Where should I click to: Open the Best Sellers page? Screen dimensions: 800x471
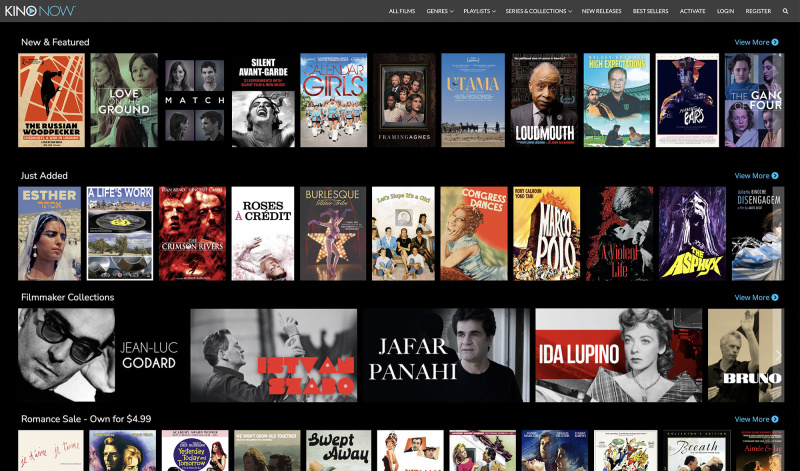(x=651, y=11)
